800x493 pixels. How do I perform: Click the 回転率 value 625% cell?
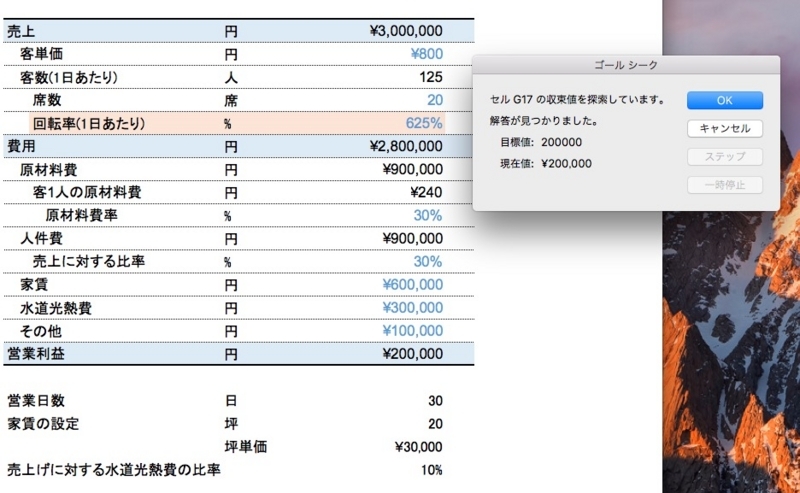(423, 124)
